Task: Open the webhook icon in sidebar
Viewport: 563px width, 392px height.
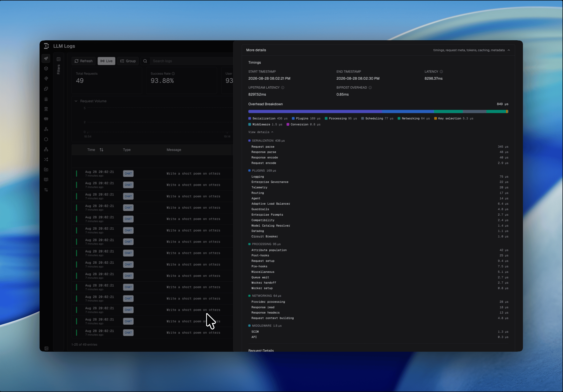Action: (x=46, y=129)
